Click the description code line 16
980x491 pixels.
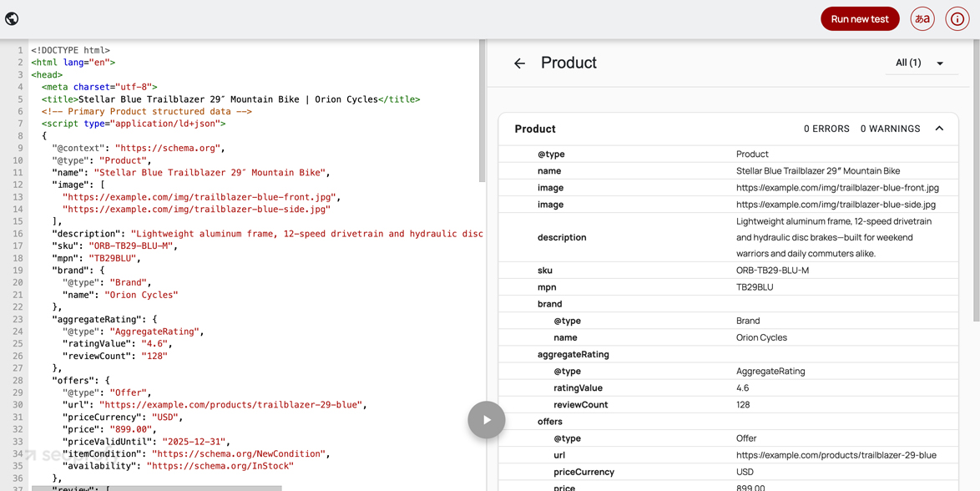point(267,234)
